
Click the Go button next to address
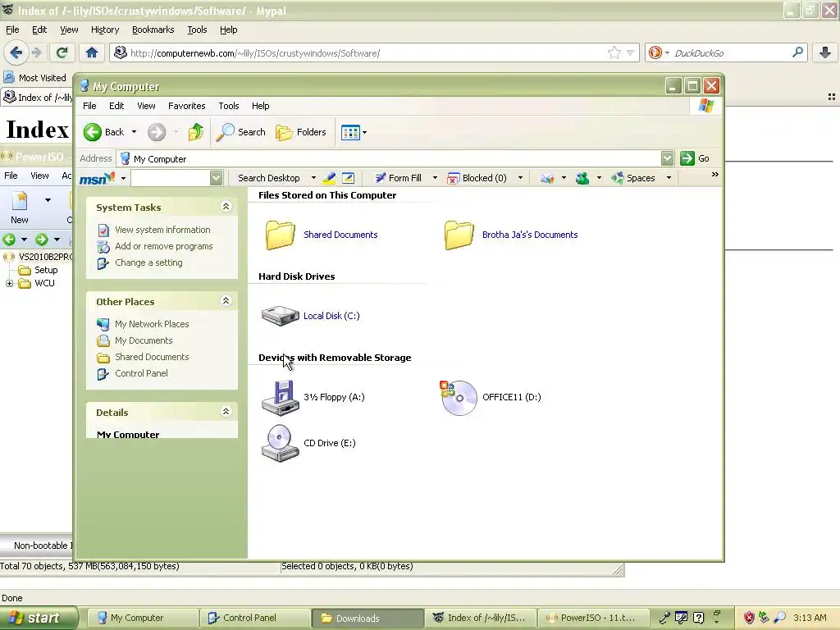click(x=695, y=158)
